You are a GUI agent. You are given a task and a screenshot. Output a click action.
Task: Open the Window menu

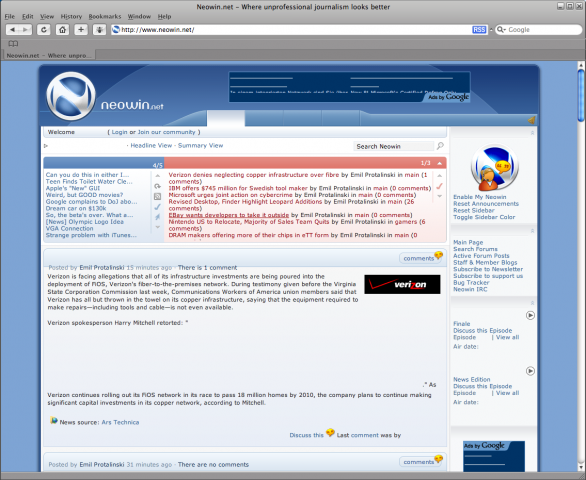coord(139,16)
